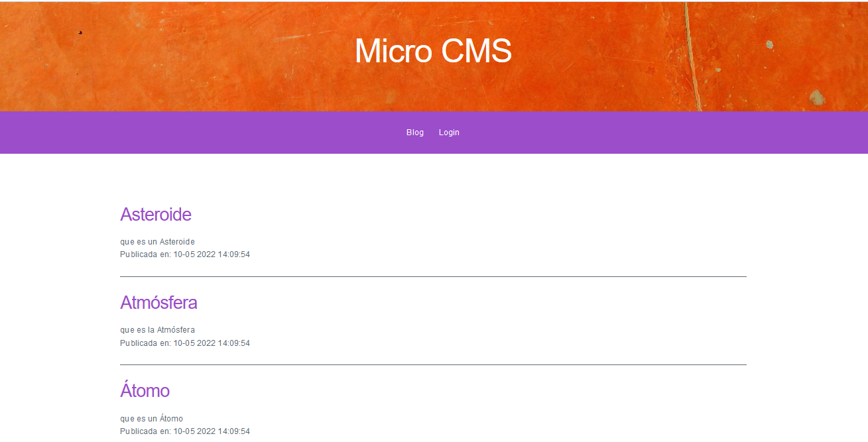
Task: Click the Asteroide publication date line
Action: [x=184, y=254]
